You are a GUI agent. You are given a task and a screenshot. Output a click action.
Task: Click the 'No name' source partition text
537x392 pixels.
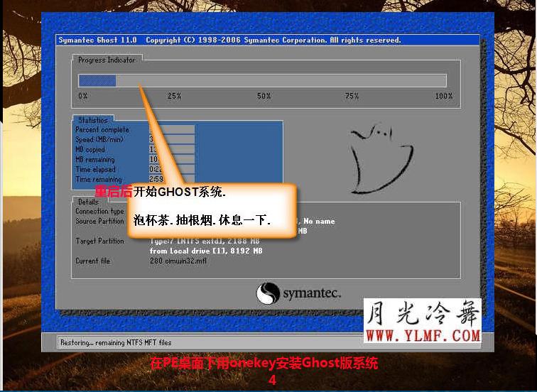pyautogui.click(x=319, y=221)
